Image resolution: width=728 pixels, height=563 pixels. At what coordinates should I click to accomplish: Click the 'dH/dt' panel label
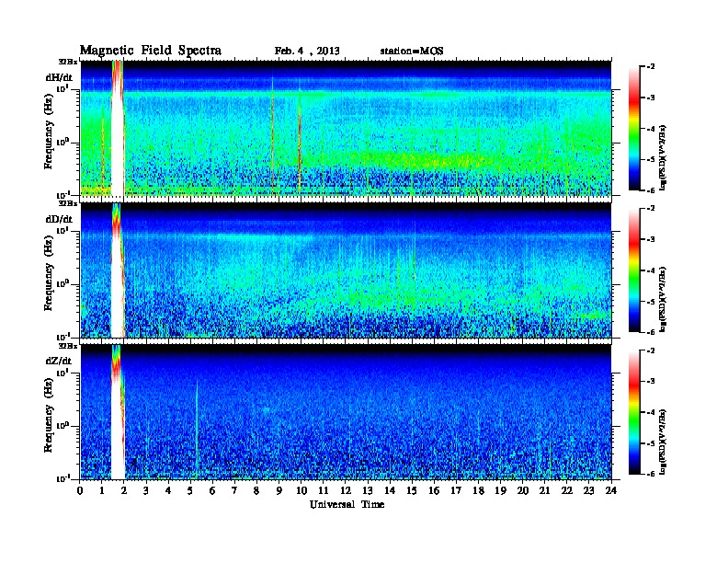[59, 77]
